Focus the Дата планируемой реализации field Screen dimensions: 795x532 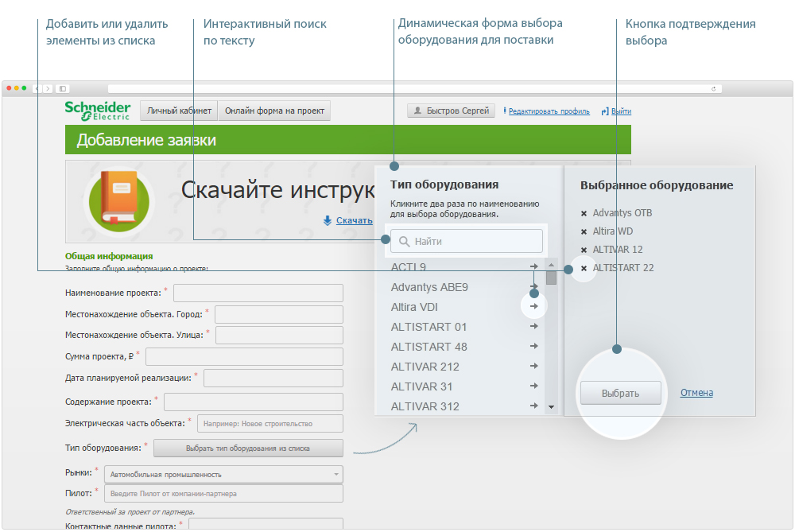pyautogui.click(x=273, y=379)
